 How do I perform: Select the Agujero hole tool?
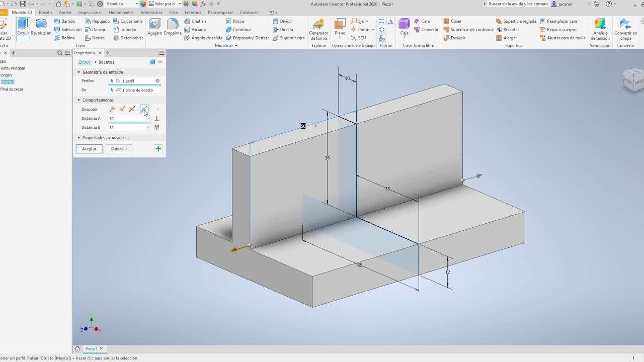point(154,27)
